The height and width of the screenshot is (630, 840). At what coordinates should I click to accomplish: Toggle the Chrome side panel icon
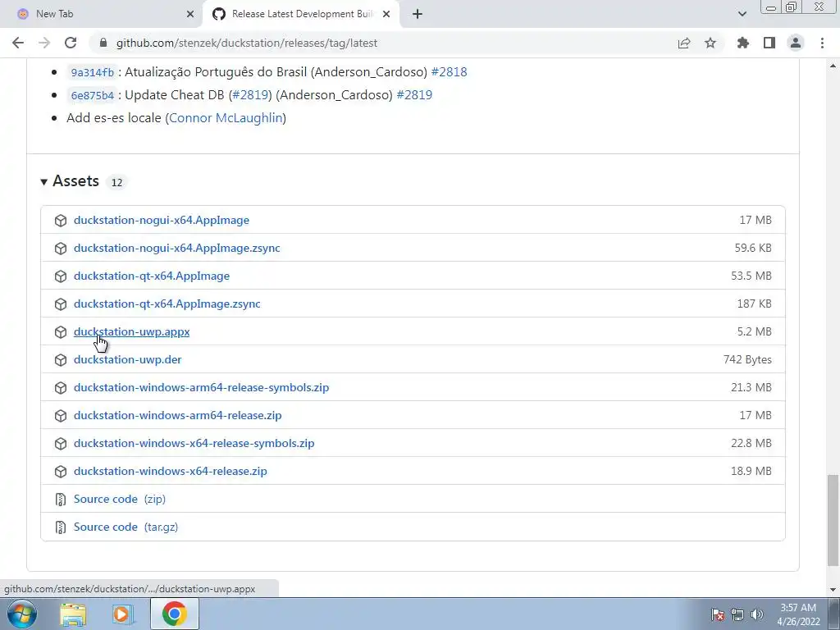click(x=769, y=43)
